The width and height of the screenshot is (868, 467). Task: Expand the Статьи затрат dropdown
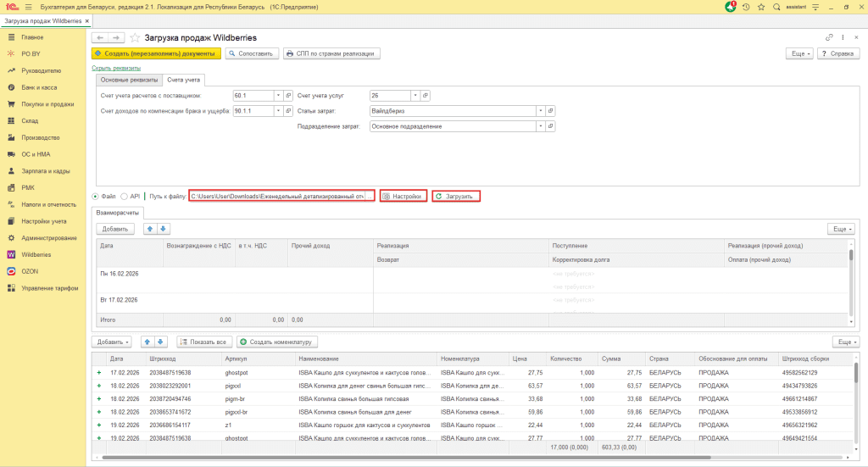pyautogui.click(x=539, y=110)
